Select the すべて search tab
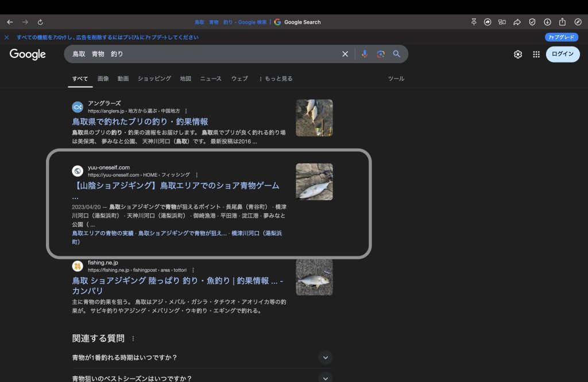The width and height of the screenshot is (588, 382). (80, 79)
